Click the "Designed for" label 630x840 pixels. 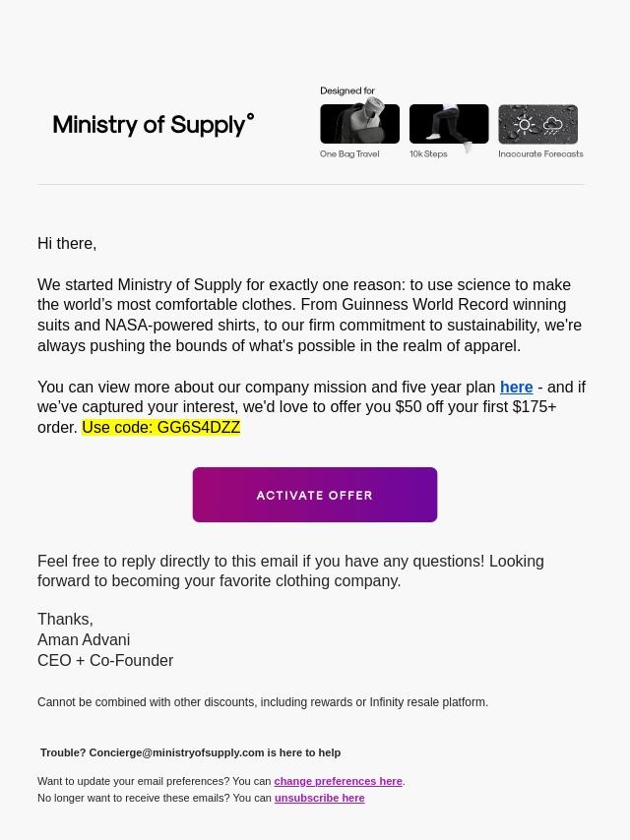coord(347,90)
